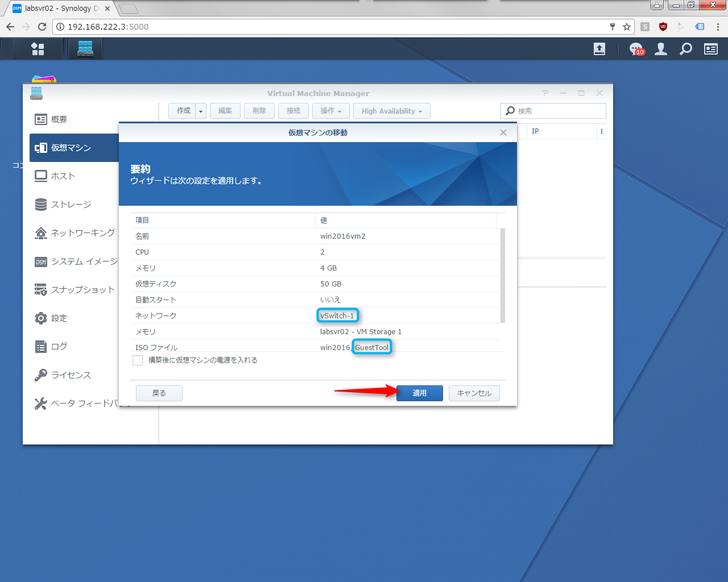Viewport: 728px width, 582px height.
Task: Close the 仮想マシンの移動 dialog
Action: point(503,132)
